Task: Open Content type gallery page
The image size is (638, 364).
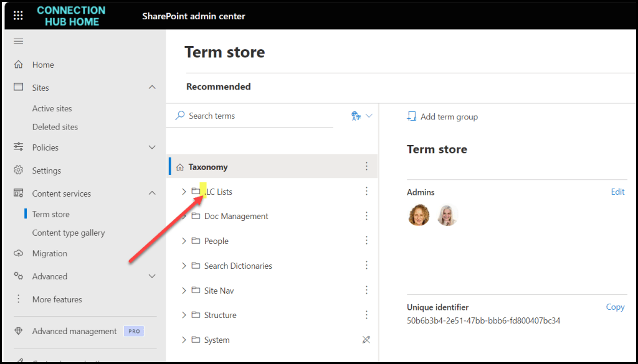Action: pyautogui.click(x=69, y=233)
